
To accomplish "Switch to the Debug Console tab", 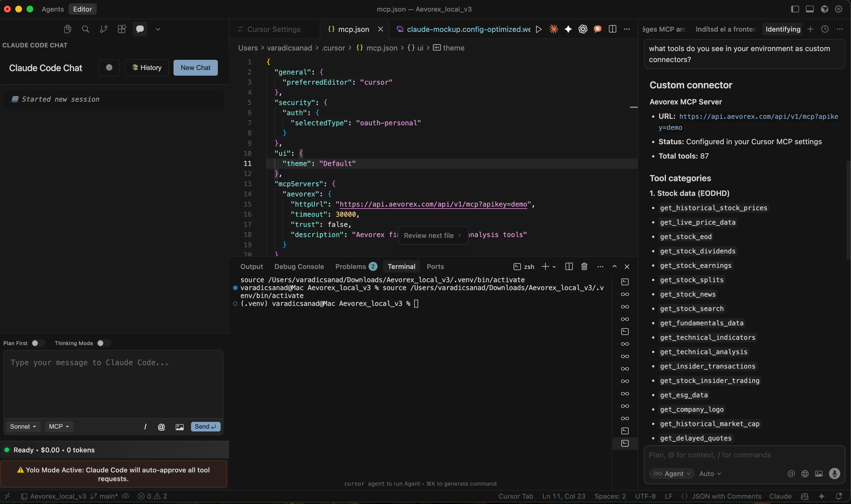I will (299, 266).
